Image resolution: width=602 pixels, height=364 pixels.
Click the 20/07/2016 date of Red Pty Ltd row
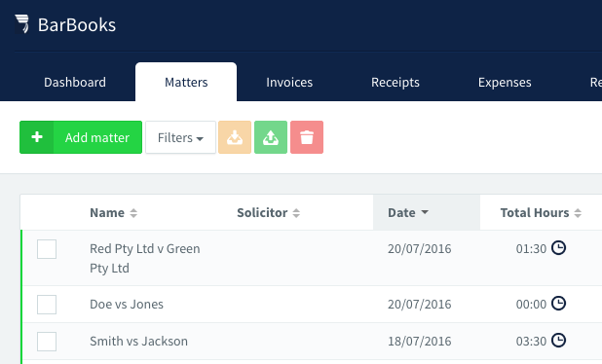pyautogui.click(x=419, y=249)
